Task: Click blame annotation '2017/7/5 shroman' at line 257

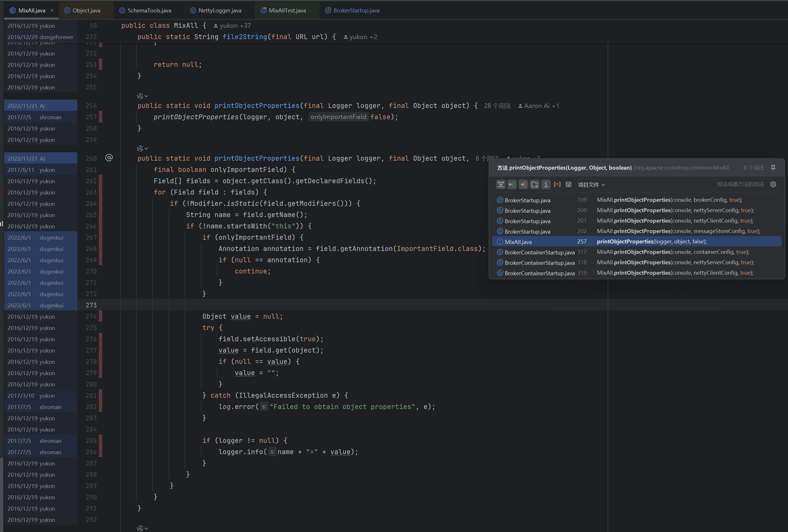Action: click(41, 117)
